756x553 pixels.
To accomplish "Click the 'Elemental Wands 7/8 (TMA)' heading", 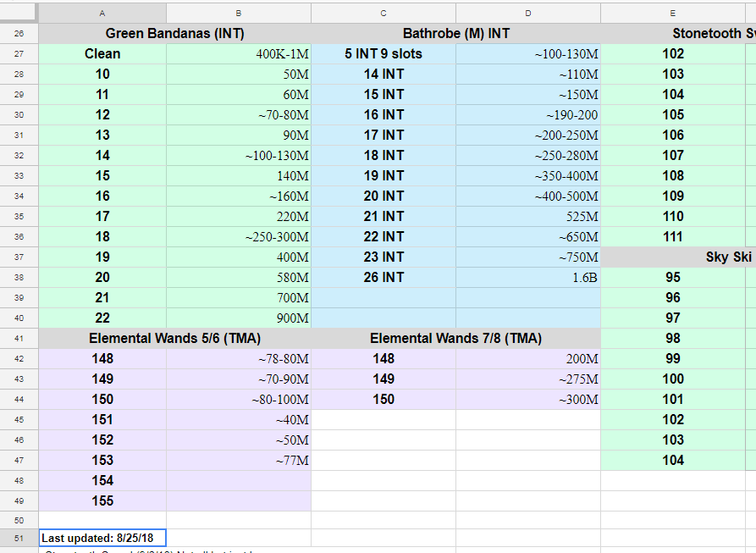I will click(x=456, y=339).
